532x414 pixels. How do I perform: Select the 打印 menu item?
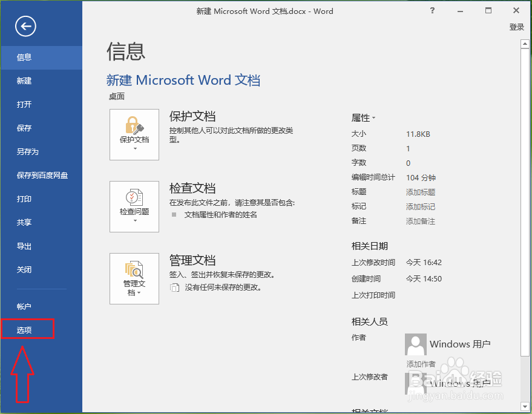pos(41,199)
